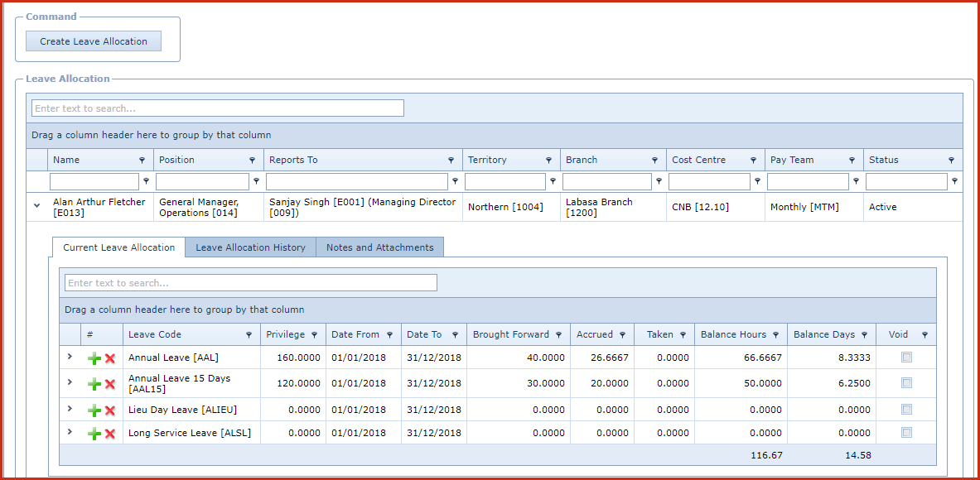Tick Void checkbox for Lieu Day Leave
Viewport: 980px width, 480px height.
(x=906, y=410)
